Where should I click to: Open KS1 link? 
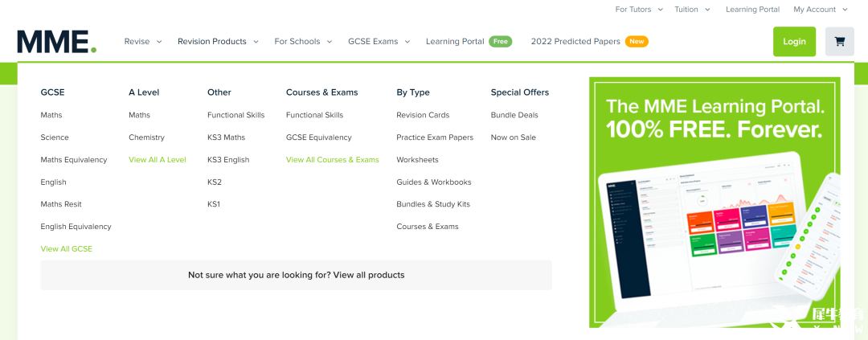coord(214,204)
